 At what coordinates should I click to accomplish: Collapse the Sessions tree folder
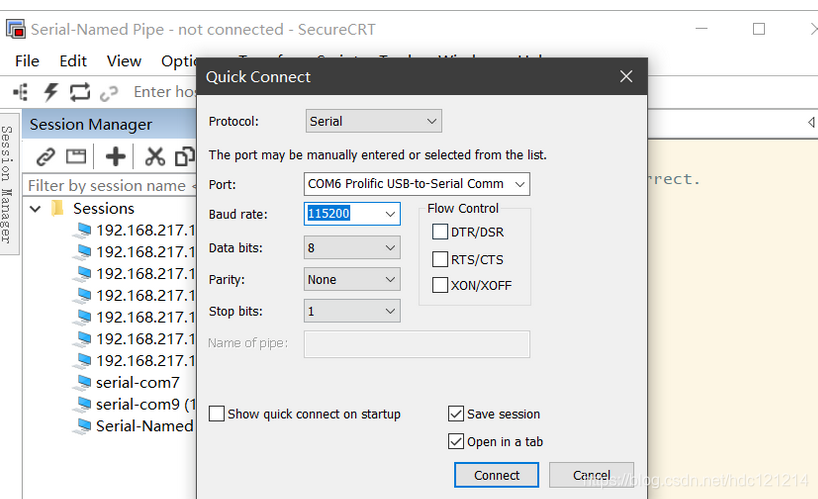point(35,209)
